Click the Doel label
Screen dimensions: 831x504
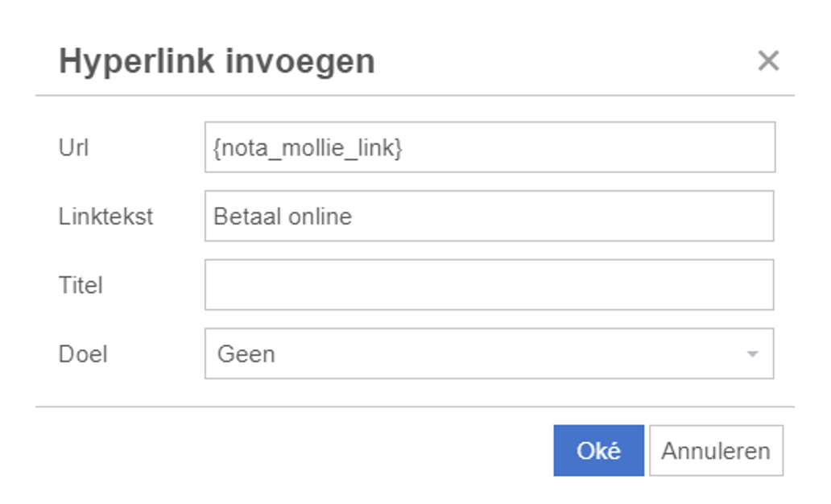coord(83,353)
